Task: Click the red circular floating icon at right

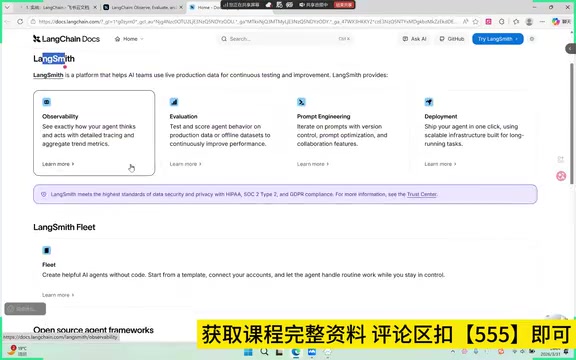Action: click(561, 176)
